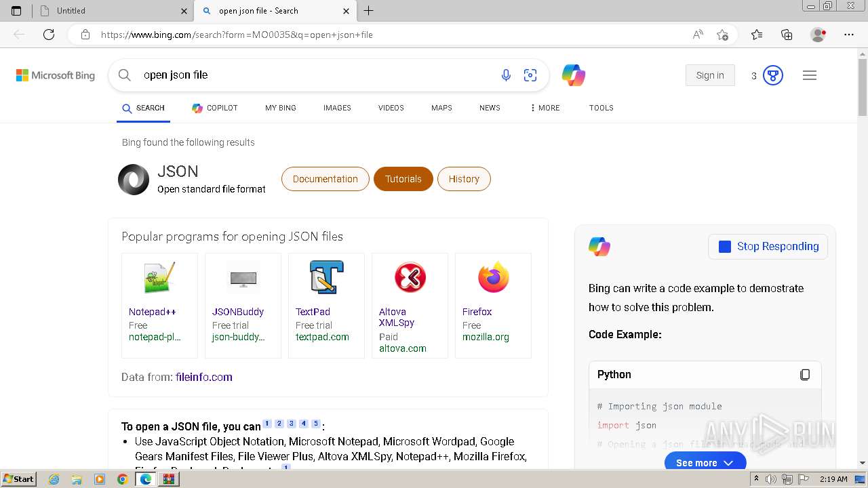
Task: Open the TOOLS search options
Action: [x=601, y=108]
